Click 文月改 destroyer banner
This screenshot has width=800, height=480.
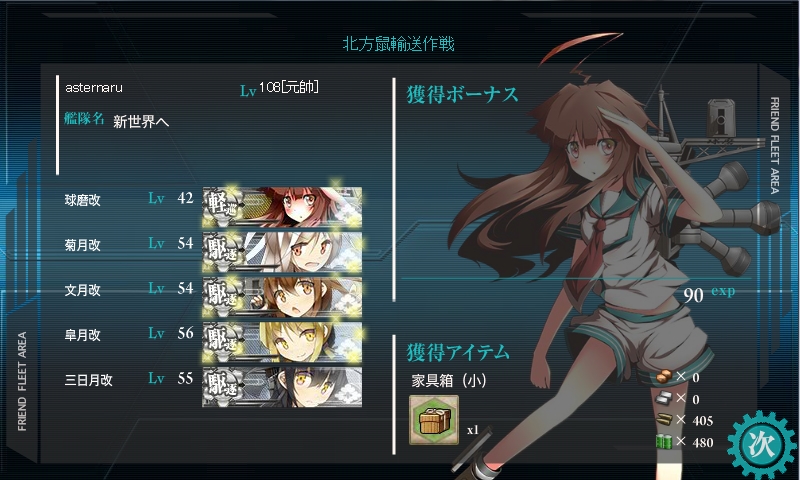pos(282,297)
